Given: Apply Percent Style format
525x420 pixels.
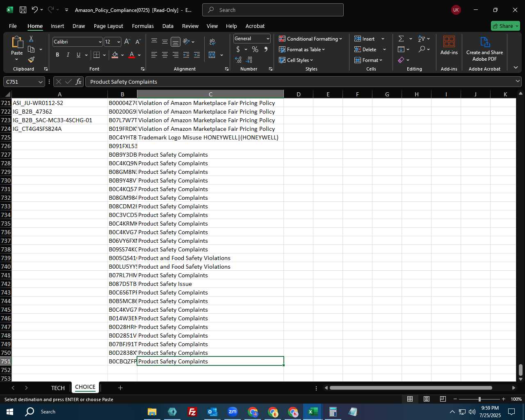Looking at the screenshot, I should (255, 49).
